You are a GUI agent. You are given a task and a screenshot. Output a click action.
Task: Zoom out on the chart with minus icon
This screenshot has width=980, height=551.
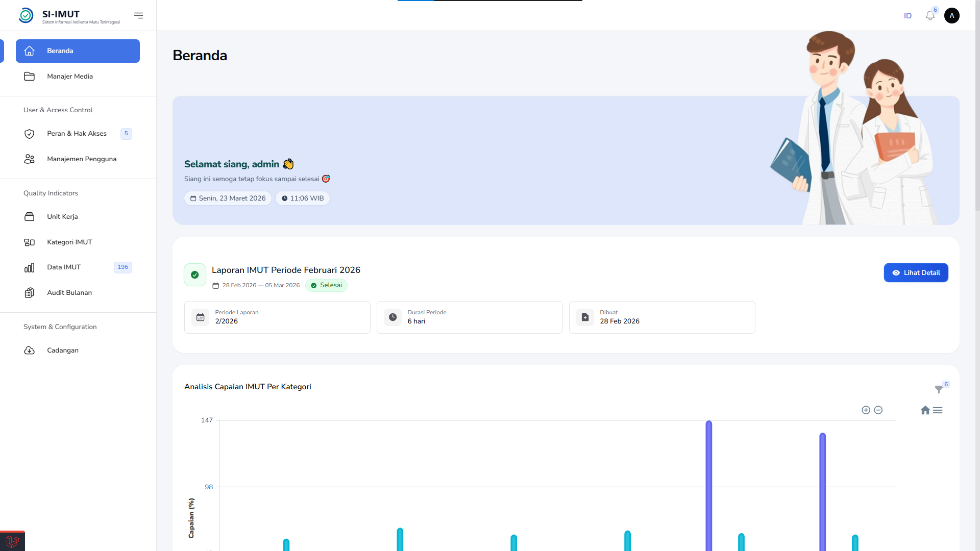(x=878, y=410)
